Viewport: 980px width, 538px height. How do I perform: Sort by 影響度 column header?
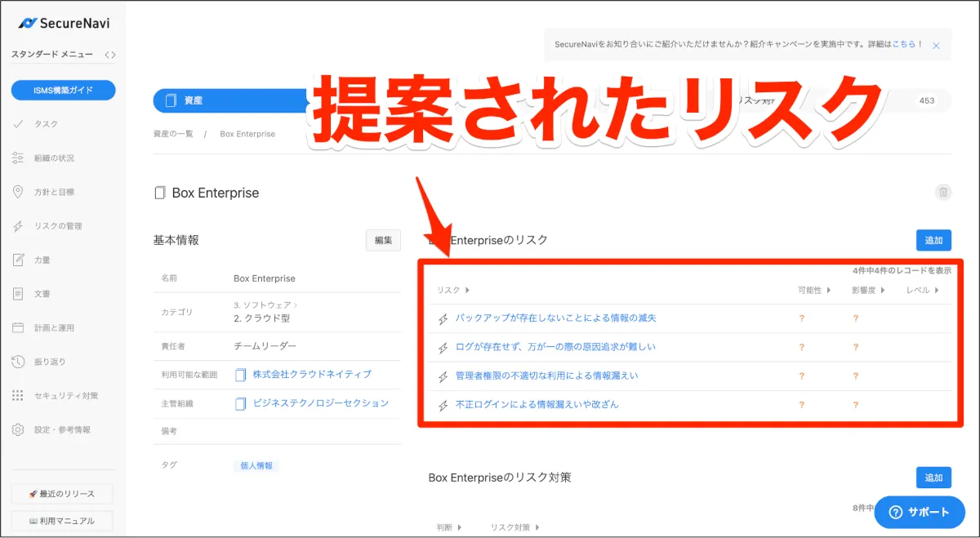tap(868, 290)
